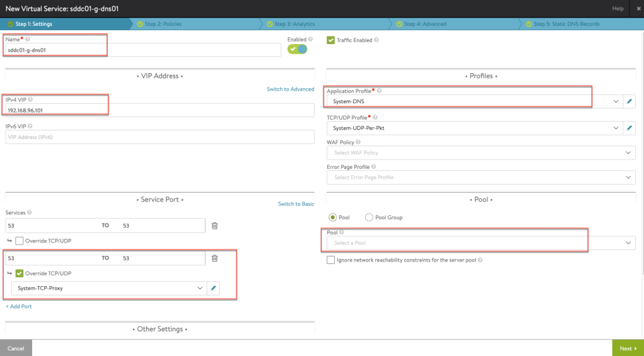Viewport: 644px width, 356px height.
Task: Go to Step 2: Policies tab
Action: (x=162, y=24)
